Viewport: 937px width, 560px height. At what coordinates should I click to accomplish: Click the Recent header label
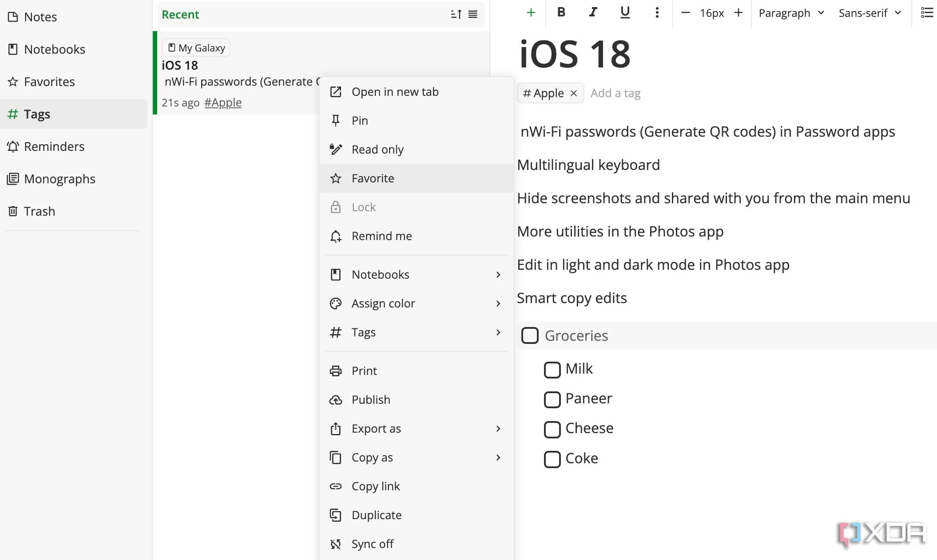180,14
